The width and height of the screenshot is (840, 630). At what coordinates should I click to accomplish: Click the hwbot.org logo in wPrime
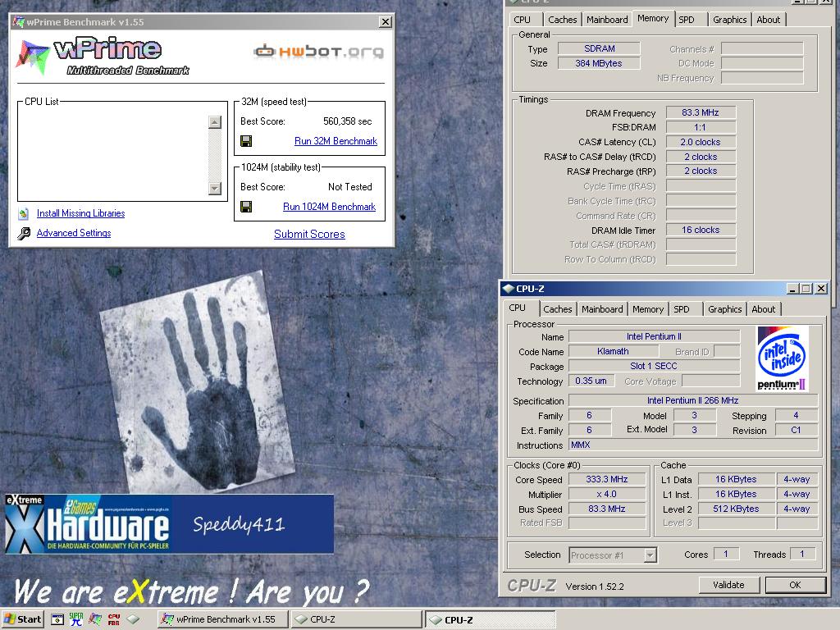point(319,52)
